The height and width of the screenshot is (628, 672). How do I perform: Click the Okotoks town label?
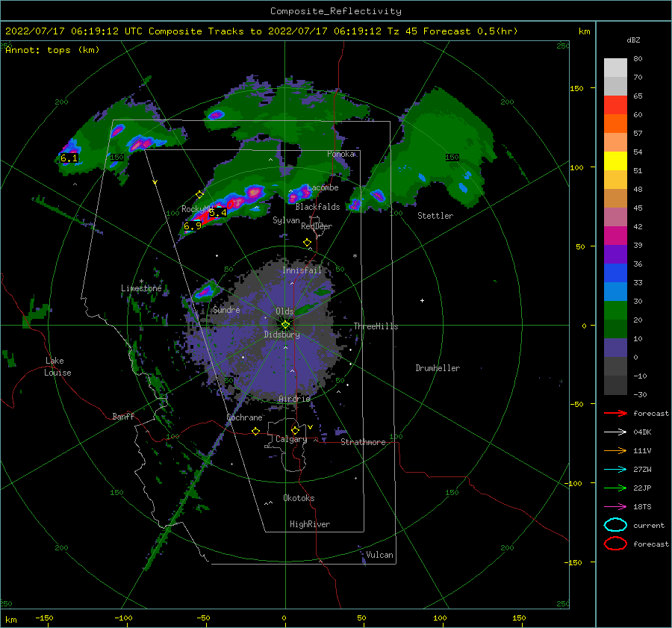point(299,498)
